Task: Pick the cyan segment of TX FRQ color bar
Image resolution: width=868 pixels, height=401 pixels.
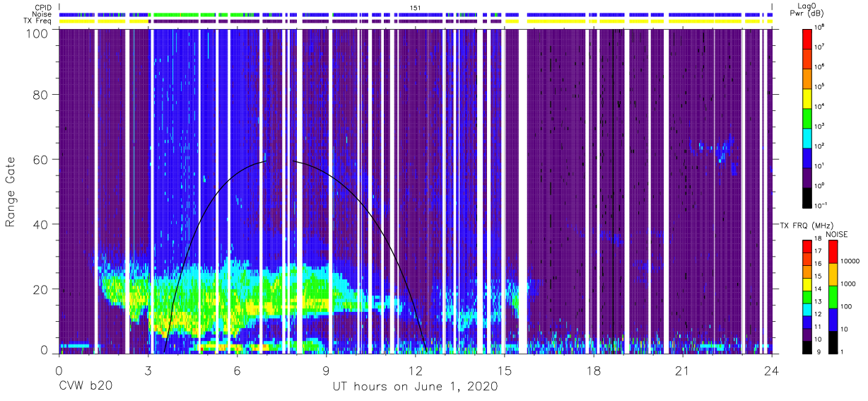Action: pos(807,309)
